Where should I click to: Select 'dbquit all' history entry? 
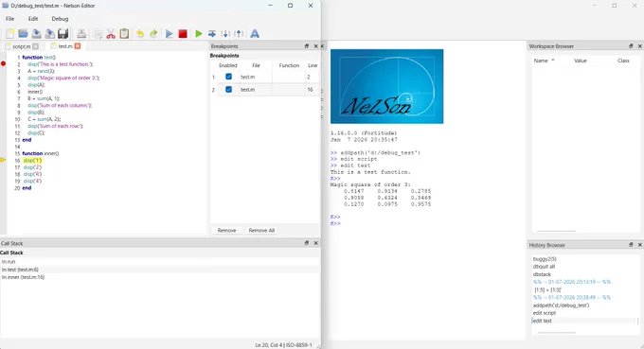(x=545, y=267)
